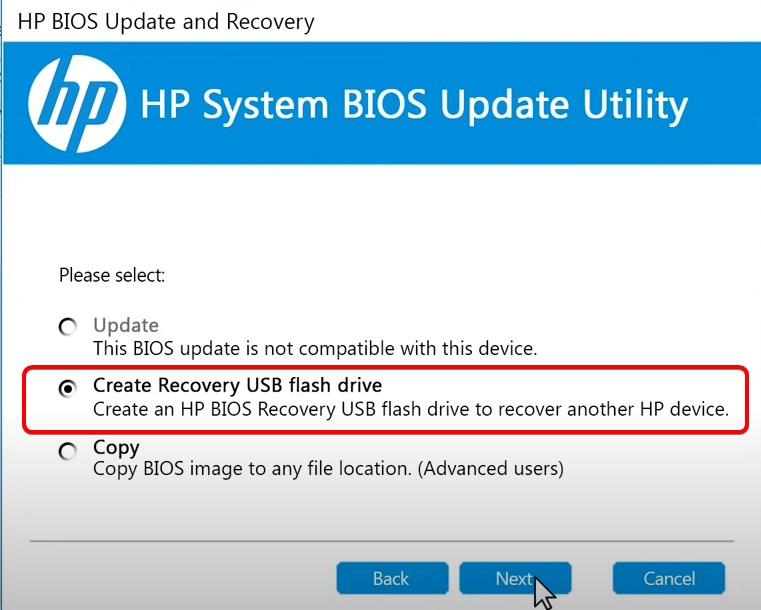The image size is (761, 610).
Task: Click the 'Please select:' prompt text
Action: point(112,275)
